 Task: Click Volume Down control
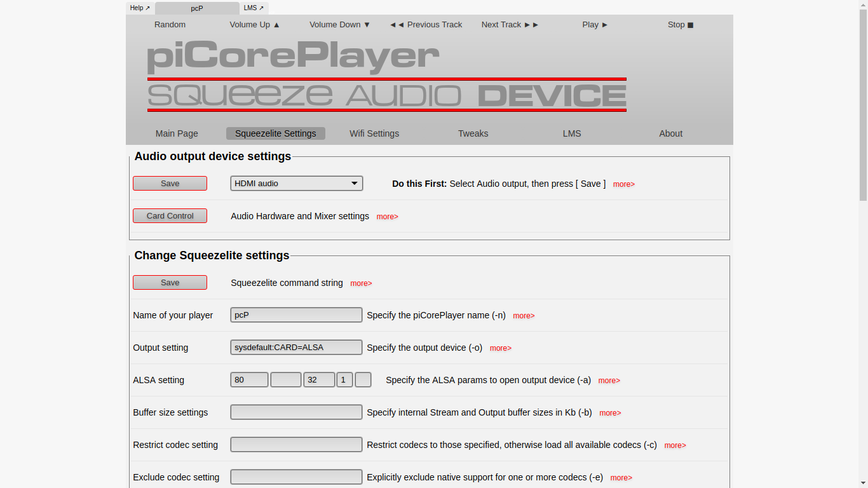click(340, 25)
